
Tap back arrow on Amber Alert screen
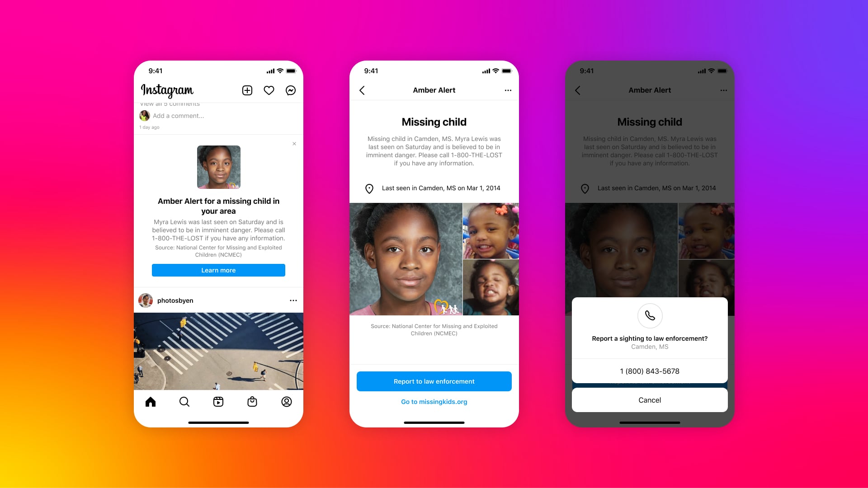point(363,90)
